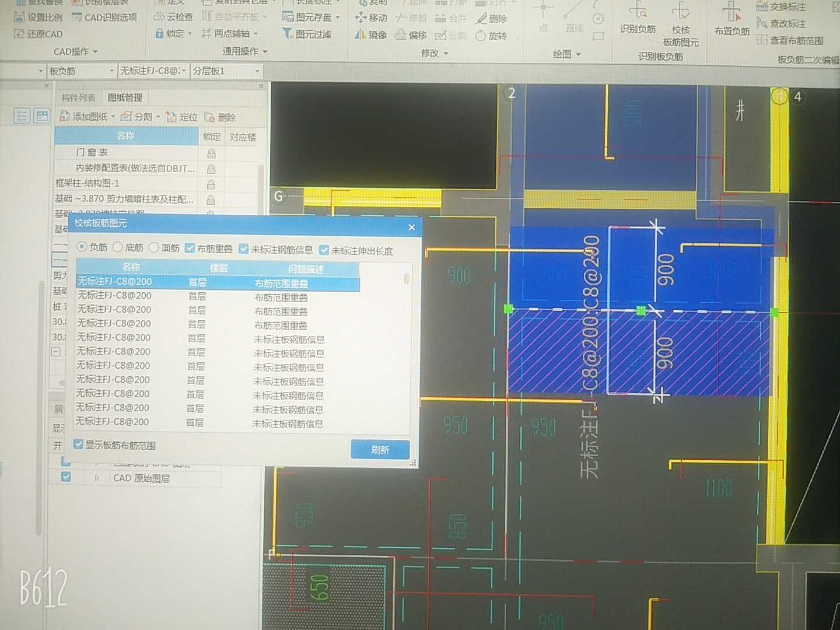Toggle the CAD 原始图层 checkbox
840x630 pixels.
66,477
